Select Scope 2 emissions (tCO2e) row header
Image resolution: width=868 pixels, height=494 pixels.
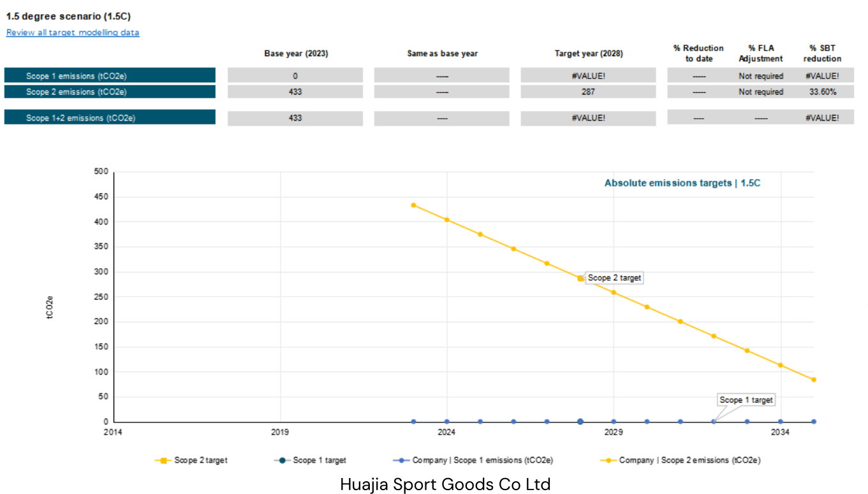(x=110, y=92)
